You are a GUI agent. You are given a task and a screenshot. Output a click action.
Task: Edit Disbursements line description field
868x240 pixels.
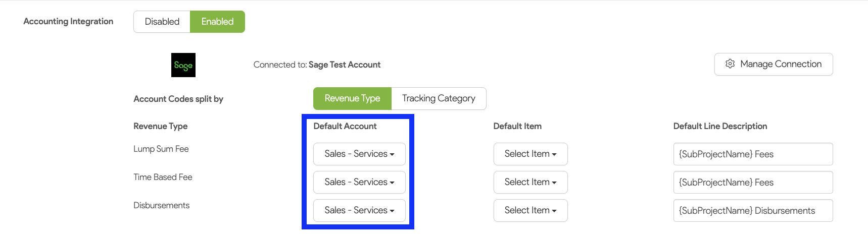click(753, 211)
